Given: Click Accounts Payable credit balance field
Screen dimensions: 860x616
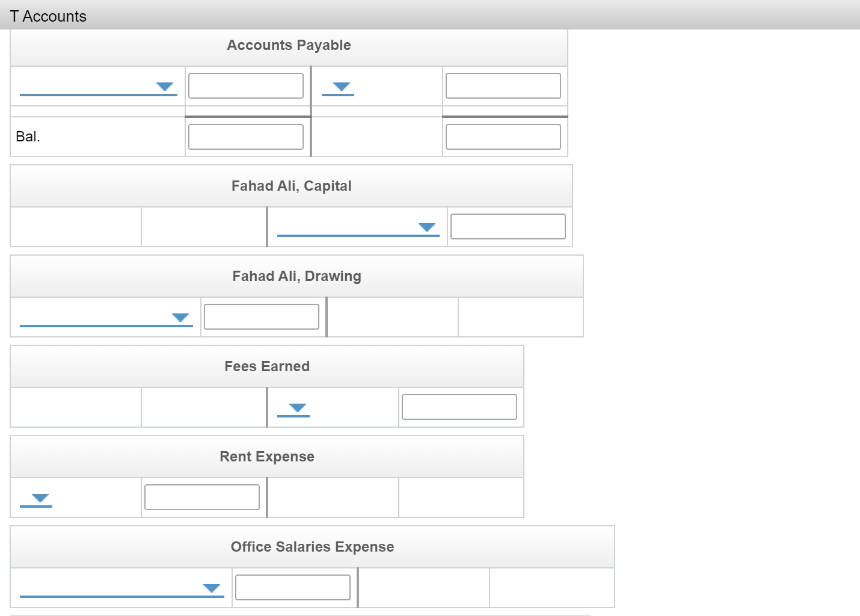Looking at the screenshot, I should click(503, 137).
